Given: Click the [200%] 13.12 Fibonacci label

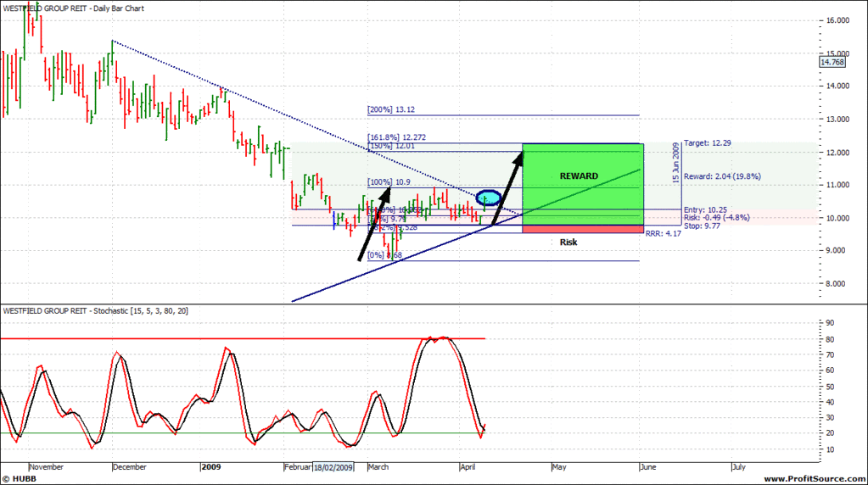Looking at the screenshot, I should pos(391,109).
